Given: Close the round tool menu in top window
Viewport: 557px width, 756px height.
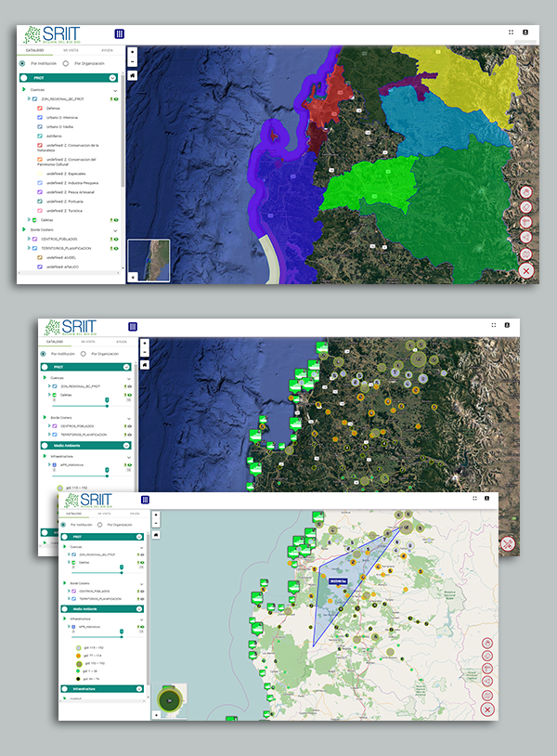Looking at the screenshot, I should [x=526, y=271].
